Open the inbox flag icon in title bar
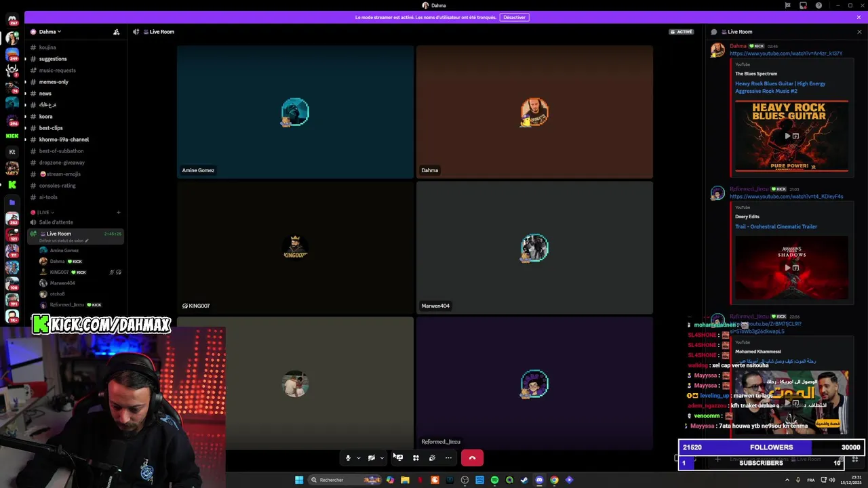 (x=787, y=5)
